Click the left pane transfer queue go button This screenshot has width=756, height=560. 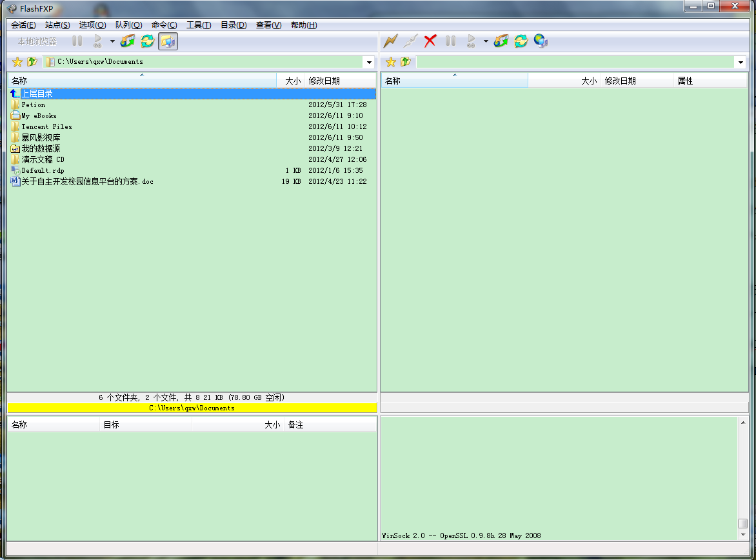click(x=98, y=41)
